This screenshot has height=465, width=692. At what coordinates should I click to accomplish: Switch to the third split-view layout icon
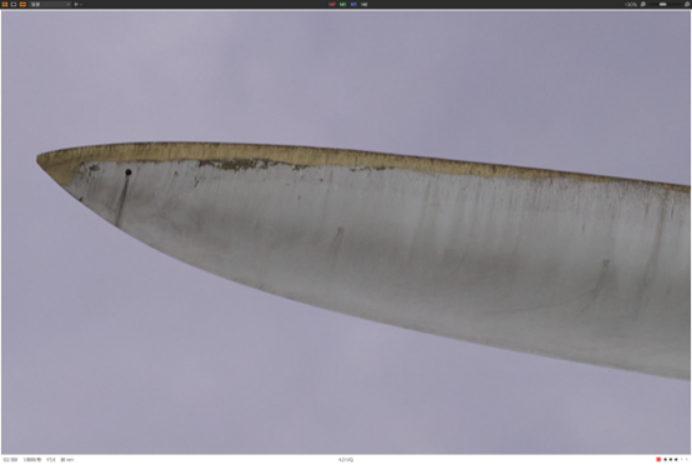point(23,4)
